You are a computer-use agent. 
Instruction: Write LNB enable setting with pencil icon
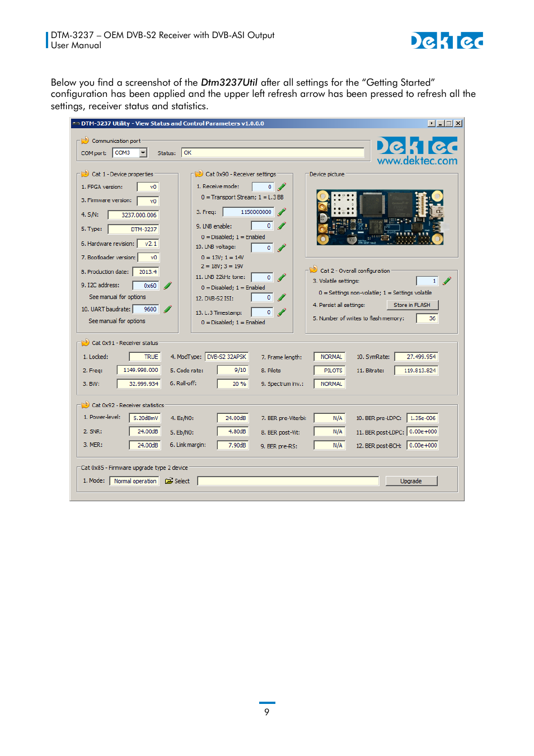tap(282, 226)
